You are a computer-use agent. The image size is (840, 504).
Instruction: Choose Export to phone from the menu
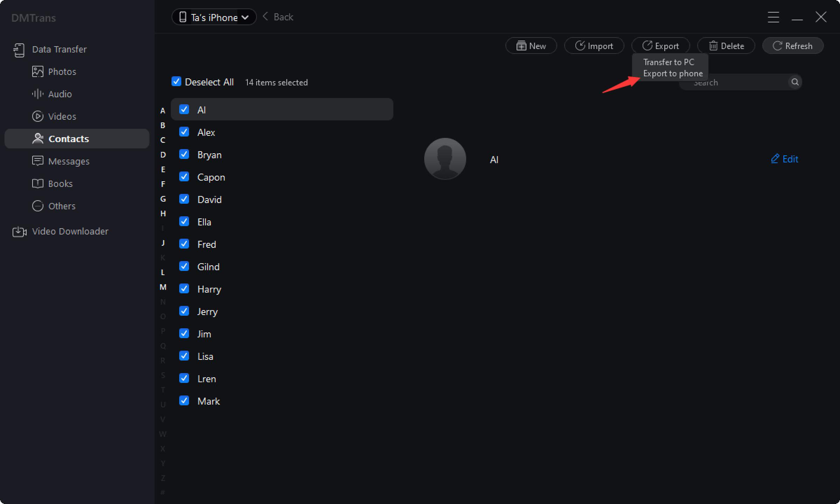(673, 73)
